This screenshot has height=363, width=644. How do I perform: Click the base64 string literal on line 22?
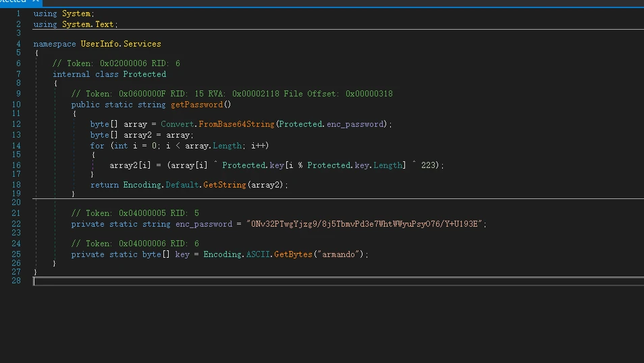click(364, 224)
